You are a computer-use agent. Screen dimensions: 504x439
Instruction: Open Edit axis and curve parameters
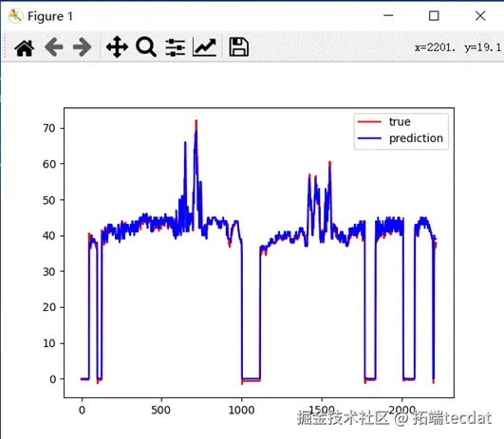point(204,46)
